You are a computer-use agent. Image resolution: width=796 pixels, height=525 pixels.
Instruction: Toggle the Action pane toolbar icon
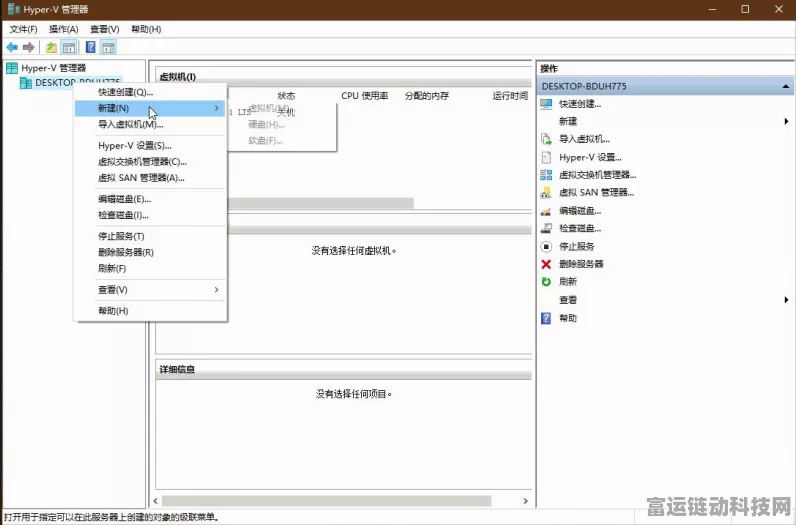[x=108, y=48]
